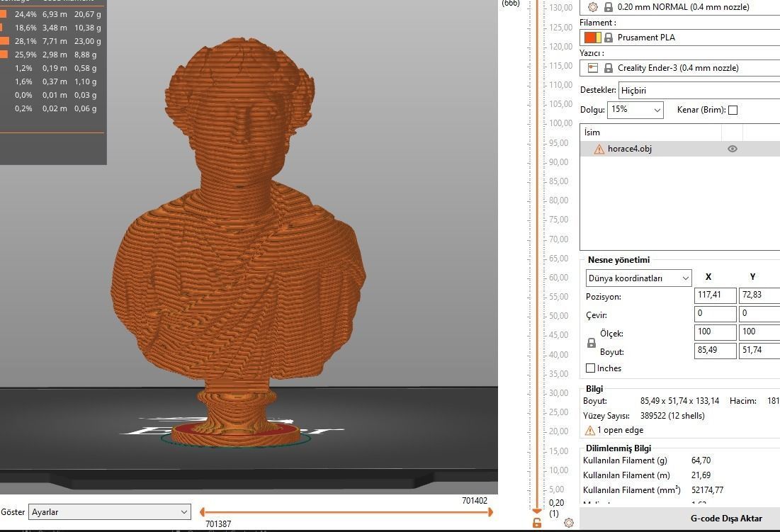
Task: Click the 701402 move slider label
Action: click(x=475, y=501)
